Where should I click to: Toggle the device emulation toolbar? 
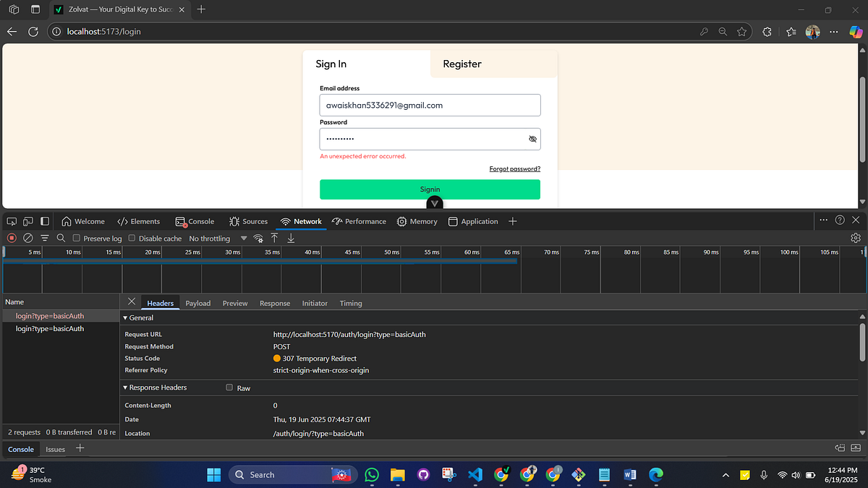coord(27,221)
